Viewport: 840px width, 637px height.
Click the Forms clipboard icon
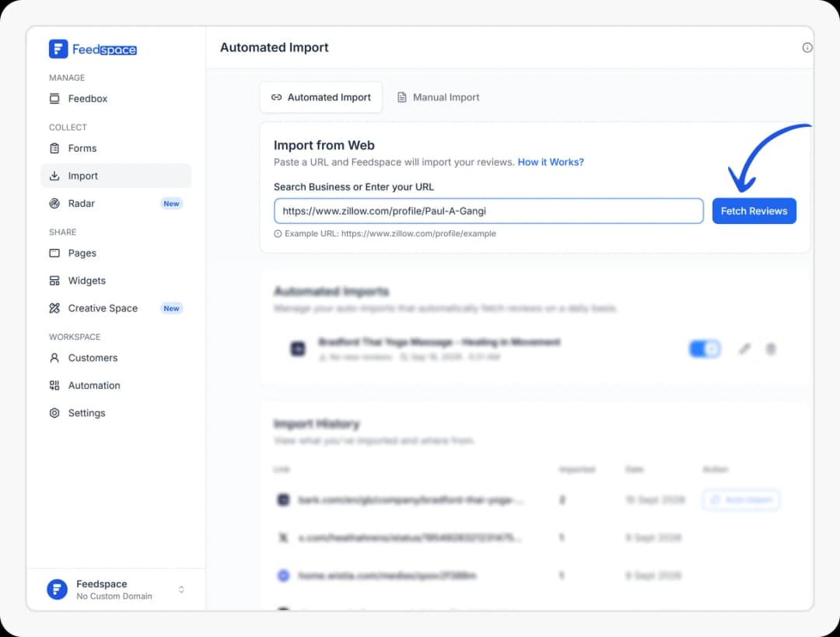point(54,149)
